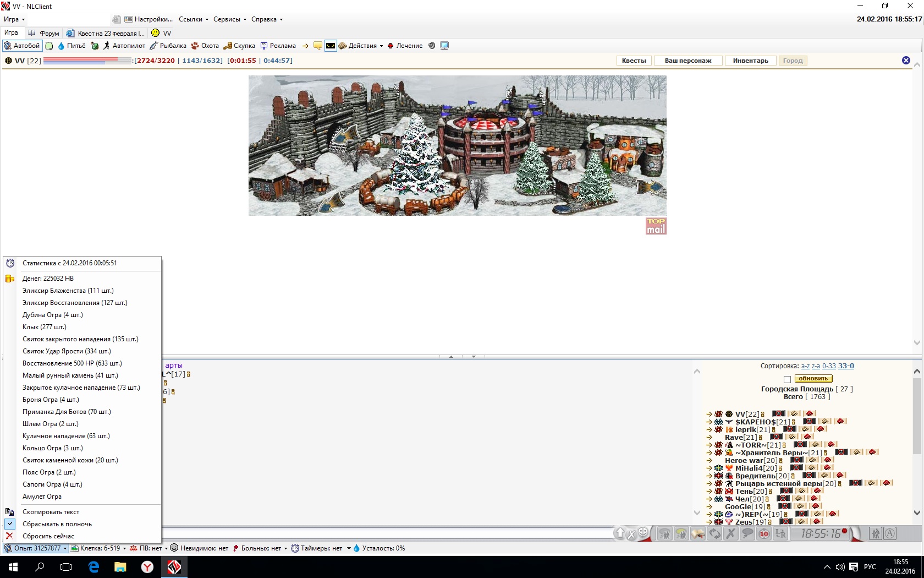The width and height of the screenshot is (924, 578).
Task: Click the Питьё water drop tool
Action: tap(71, 46)
